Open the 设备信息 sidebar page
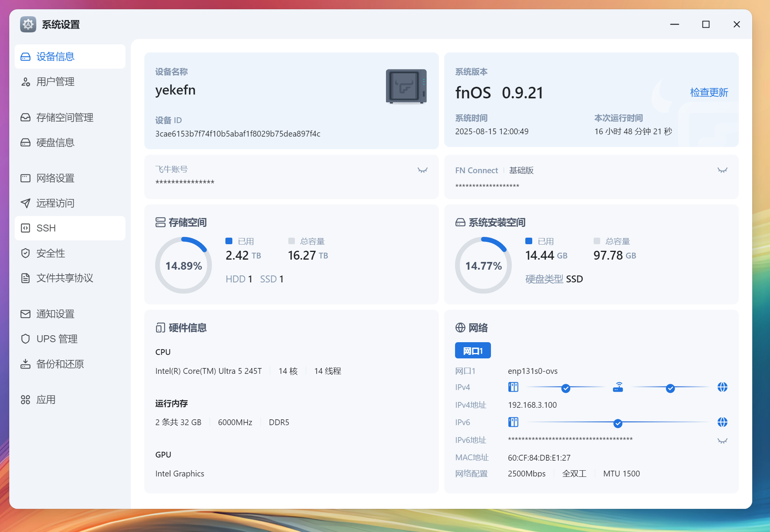770x532 pixels. (70, 57)
